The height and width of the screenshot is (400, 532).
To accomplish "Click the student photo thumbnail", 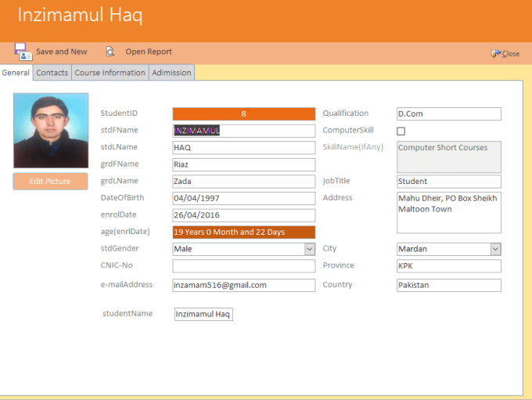I will [x=51, y=131].
